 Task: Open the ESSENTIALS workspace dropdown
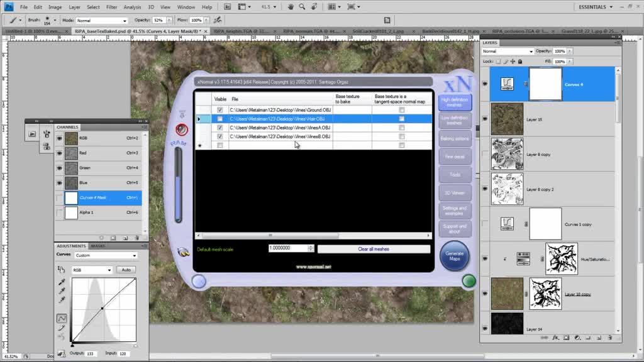(x=596, y=6)
